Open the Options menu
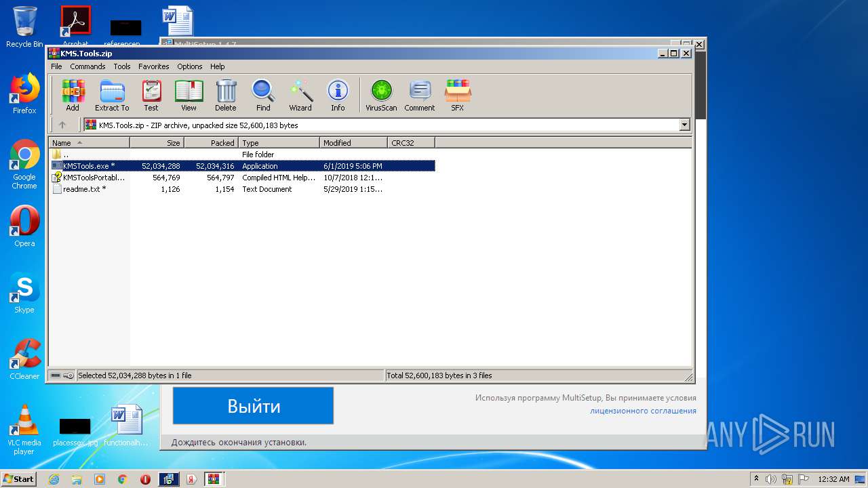The width and height of the screenshot is (868, 488). click(190, 66)
